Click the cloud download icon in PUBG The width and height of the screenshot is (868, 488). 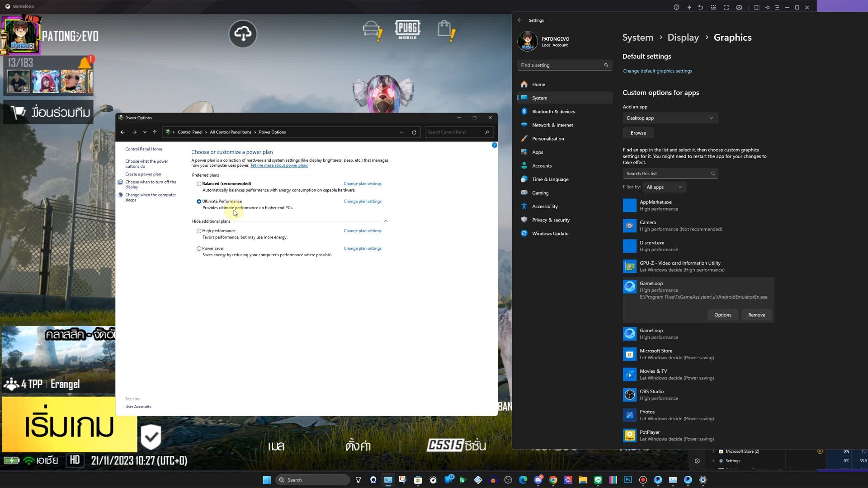click(x=243, y=33)
